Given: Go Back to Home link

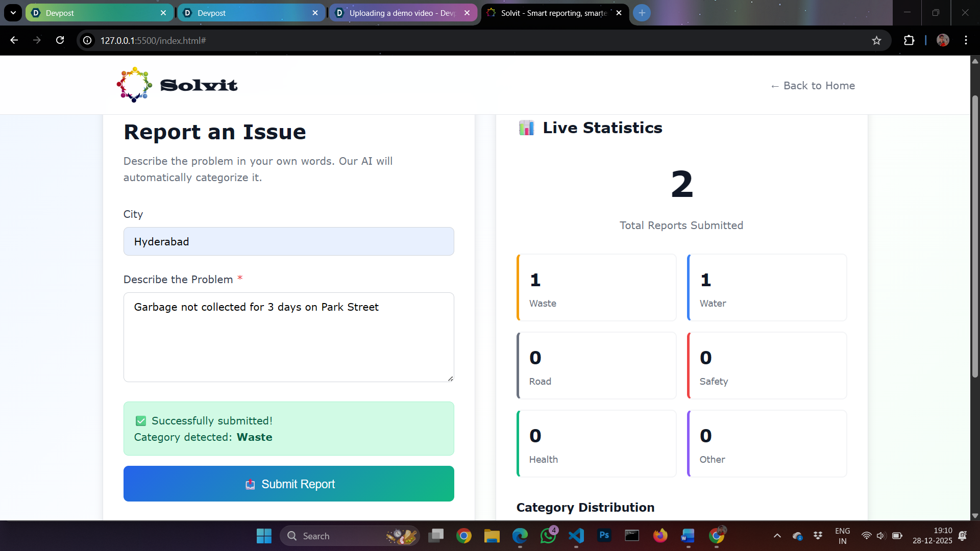Looking at the screenshot, I should 813,86.
